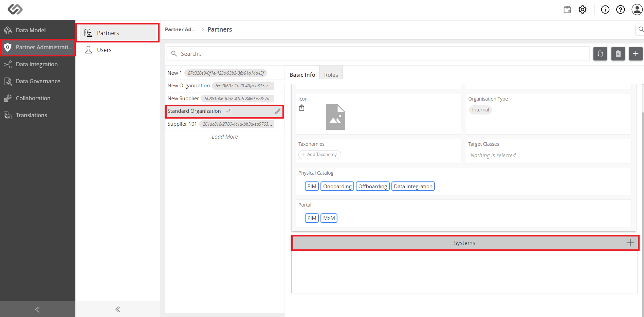The image size is (644, 317).
Task: Switch to the Roles tab
Action: [331, 75]
